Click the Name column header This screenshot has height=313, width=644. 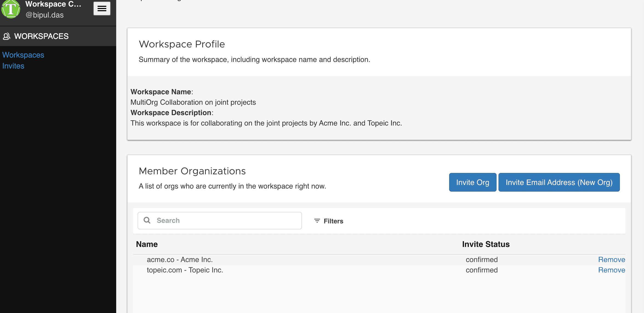tap(147, 244)
